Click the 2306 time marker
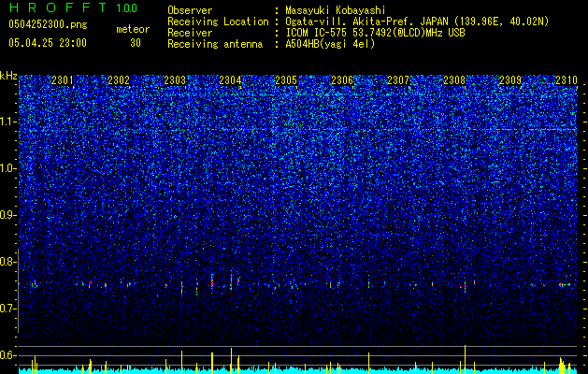 pos(342,80)
